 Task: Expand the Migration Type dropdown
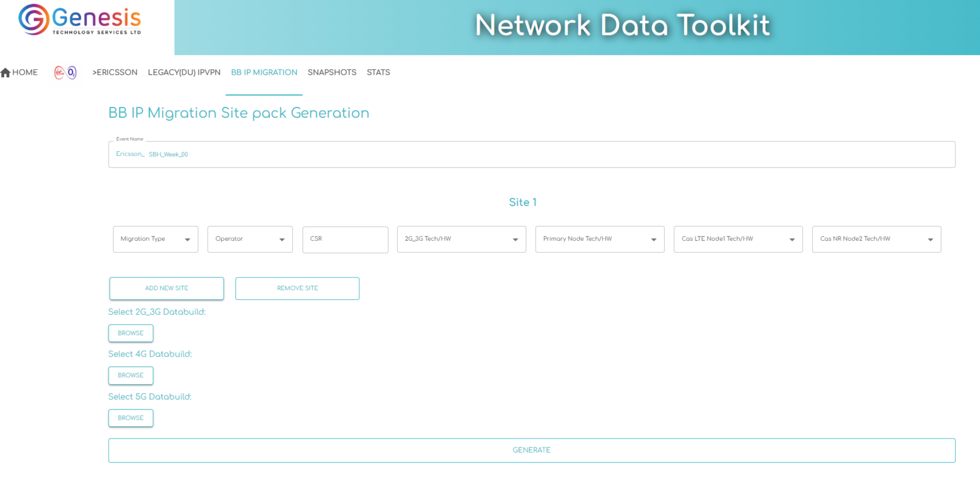point(155,239)
